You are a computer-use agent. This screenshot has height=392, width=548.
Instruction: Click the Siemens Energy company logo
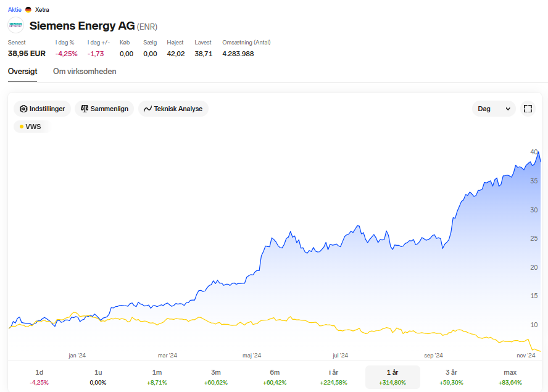(15, 25)
